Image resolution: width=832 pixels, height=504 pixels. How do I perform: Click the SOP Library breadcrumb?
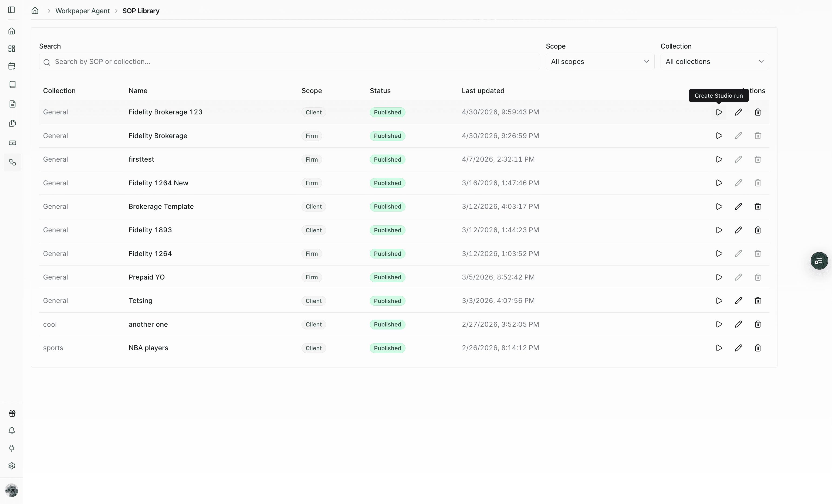coord(141,11)
